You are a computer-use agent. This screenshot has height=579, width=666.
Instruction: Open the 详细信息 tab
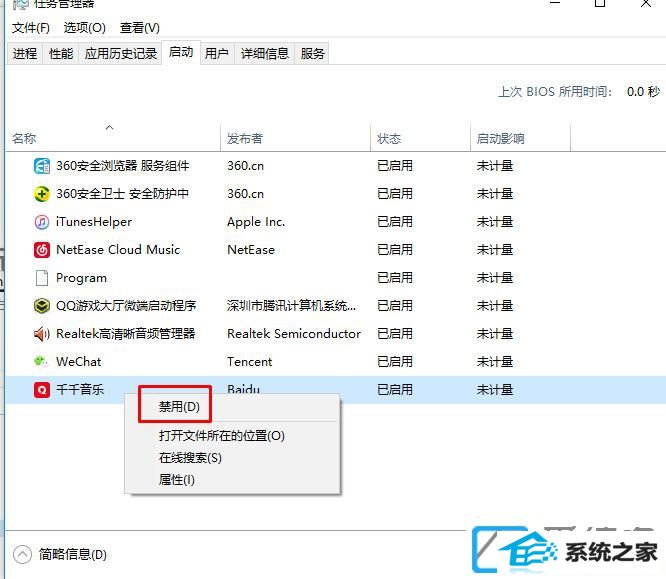265,54
